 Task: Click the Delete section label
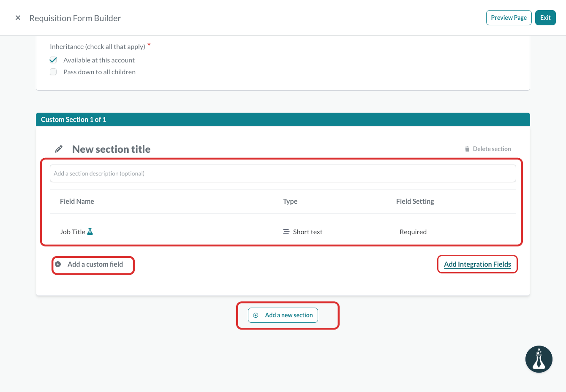492,149
